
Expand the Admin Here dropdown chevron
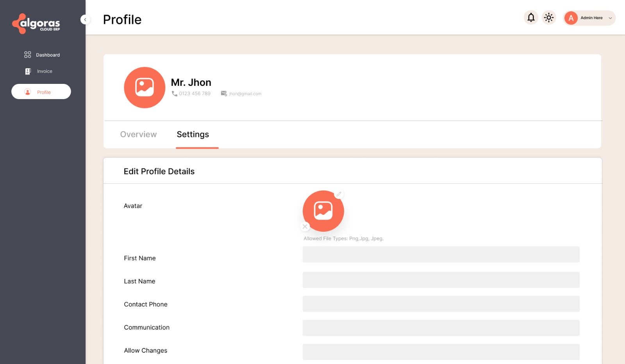[x=610, y=18]
